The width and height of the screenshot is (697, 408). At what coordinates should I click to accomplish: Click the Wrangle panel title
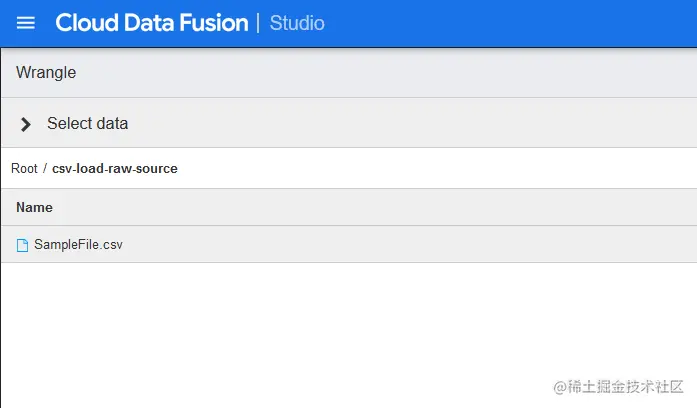[46, 73]
